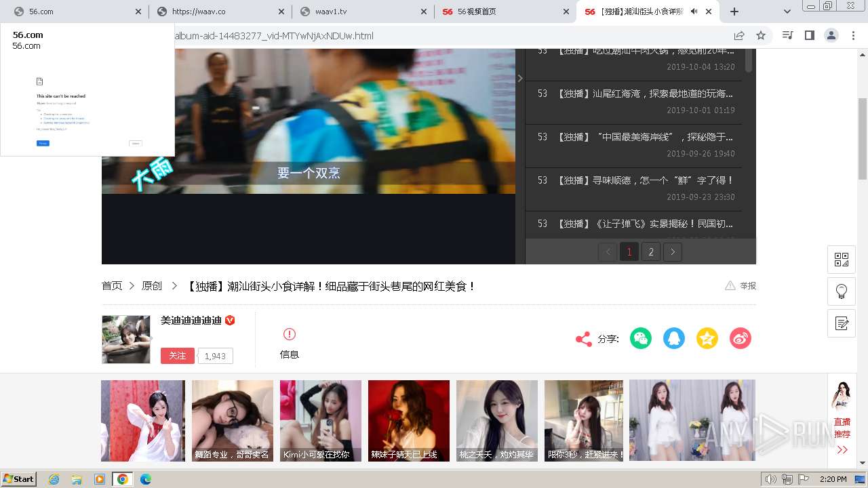Switch to the 56视频首页 tab
868x488 pixels.
[506, 12]
